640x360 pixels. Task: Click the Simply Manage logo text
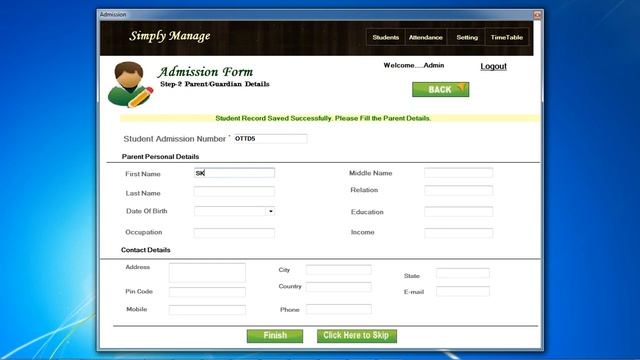tap(170, 36)
